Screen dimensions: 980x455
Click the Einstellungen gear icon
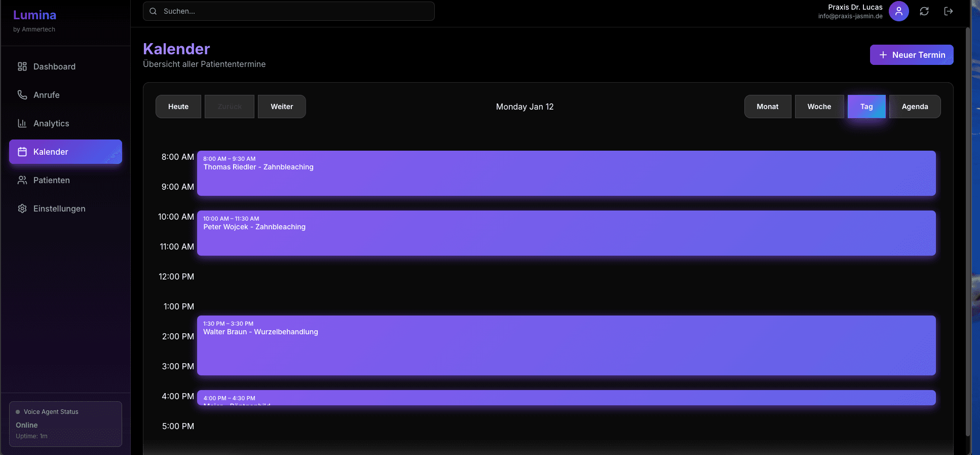click(22, 208)
